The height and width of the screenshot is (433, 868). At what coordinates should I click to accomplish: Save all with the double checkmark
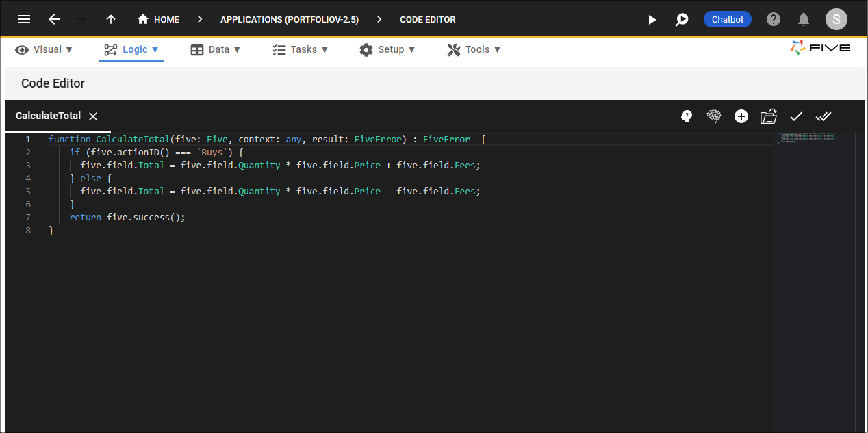(824, 116)
